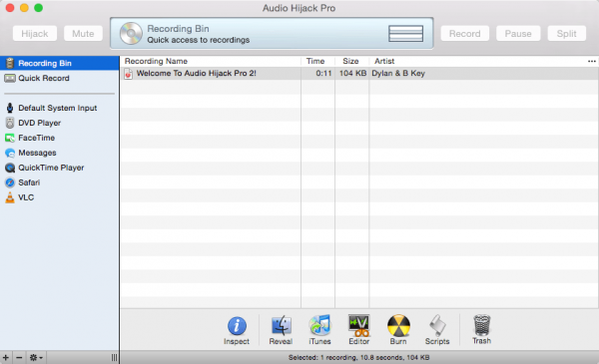599x364 pixels.
Task: Select Quick Record in the sidebar
Action: click(60, 78)
